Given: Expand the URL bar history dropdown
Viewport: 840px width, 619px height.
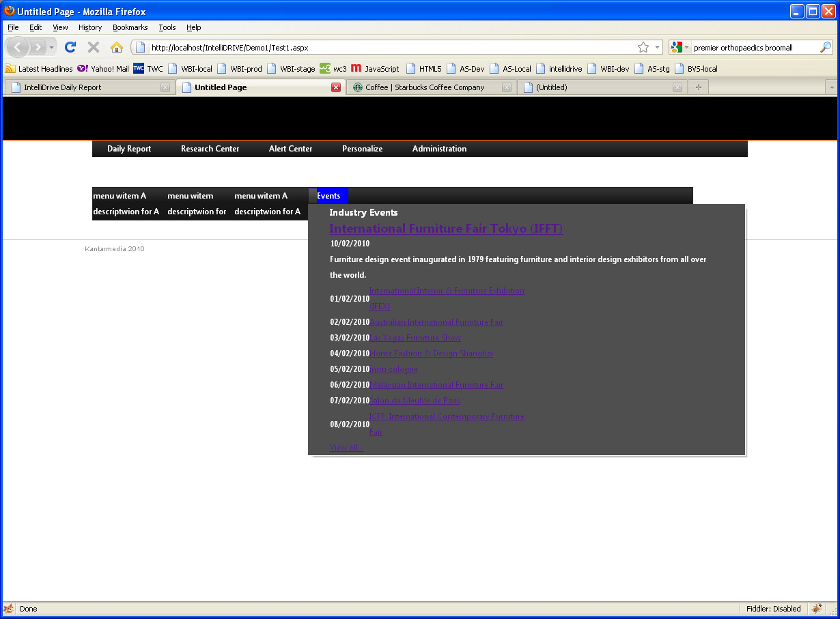Looking at the screenshot, I should pos(658,47).
